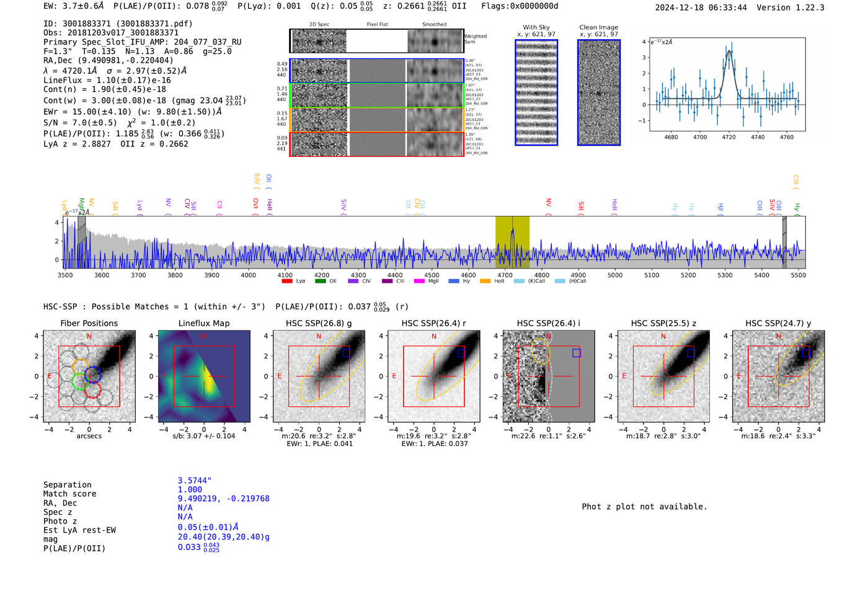Click the blue RA, Dec value 9.490219, -0.219768
Image resolution: width=868 pixels, height=591 pixels.
tap(224, 499)
